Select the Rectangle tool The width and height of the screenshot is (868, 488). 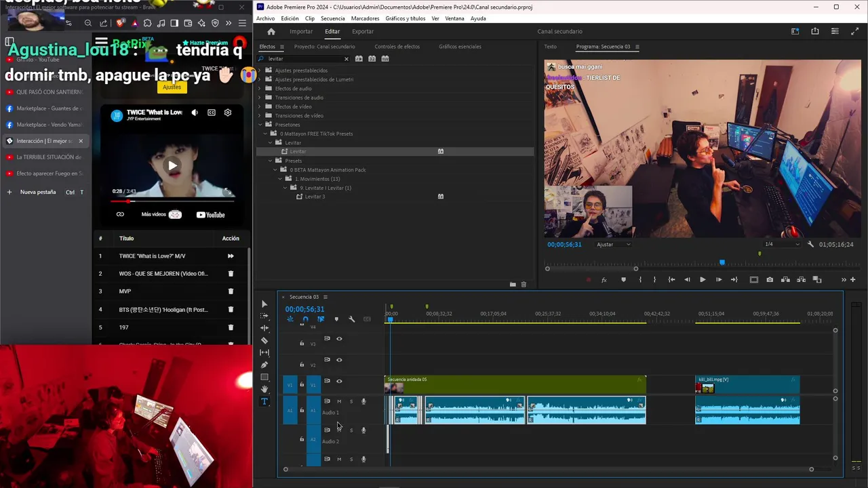click(x=264, y=377)
